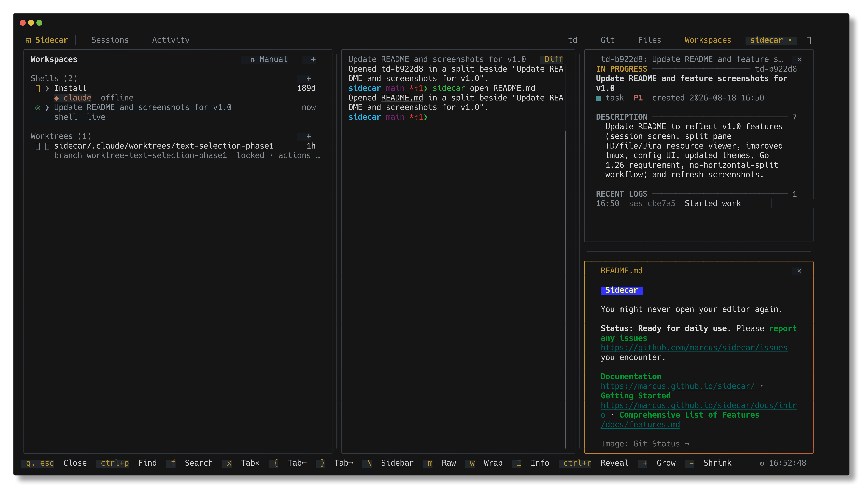Click the Grow pane plus shortcut
Image resolution: width=868 pixels, height=494 pixels.
(x=657, y=463)
